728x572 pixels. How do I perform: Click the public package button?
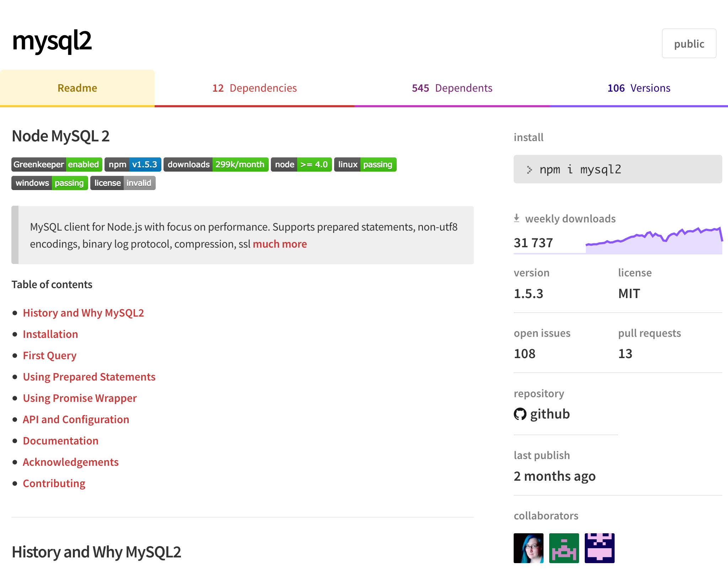tap(689, 44)
